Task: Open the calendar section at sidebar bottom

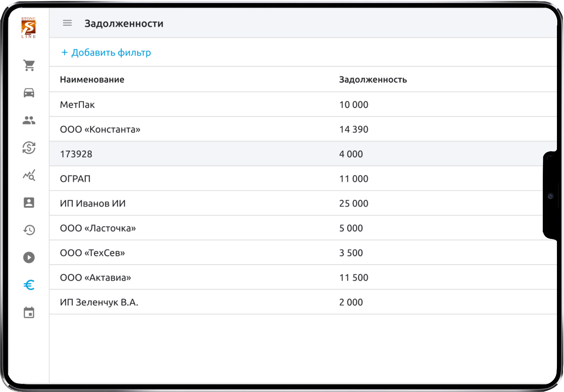Action: 29,312
